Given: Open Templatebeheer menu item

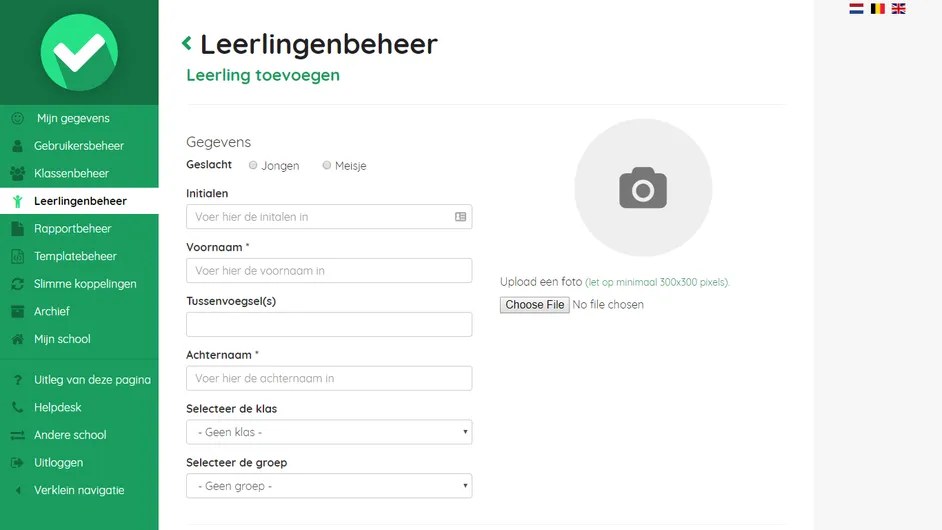Looking at the screenshot, I should (x=79, y=257).
